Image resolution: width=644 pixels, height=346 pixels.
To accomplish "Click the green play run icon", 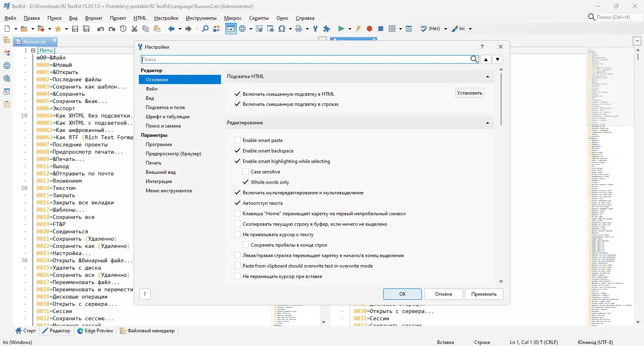I will [341, 29].
